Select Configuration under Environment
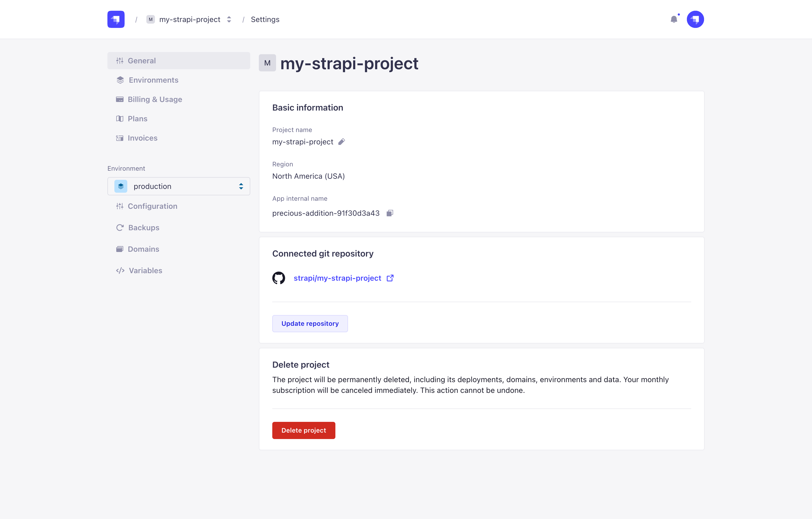 [x=153, y=206]
